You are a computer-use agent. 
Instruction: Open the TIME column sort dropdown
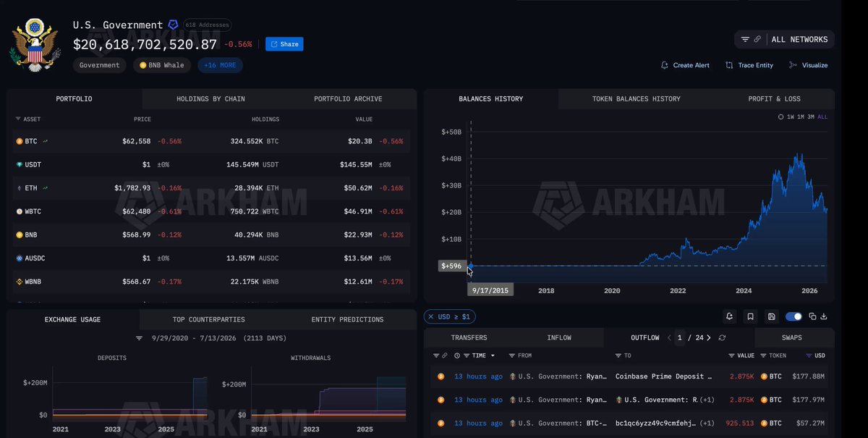pos(493,356)
